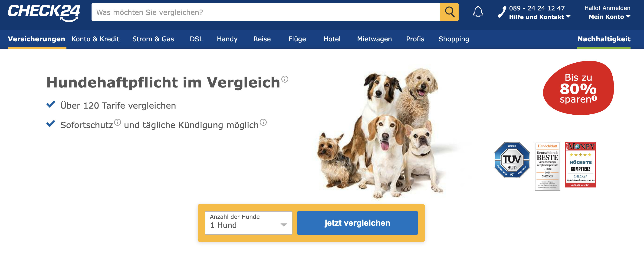Show the info tooltip beside Sofortschutz
644x258 pixels.
118,122
